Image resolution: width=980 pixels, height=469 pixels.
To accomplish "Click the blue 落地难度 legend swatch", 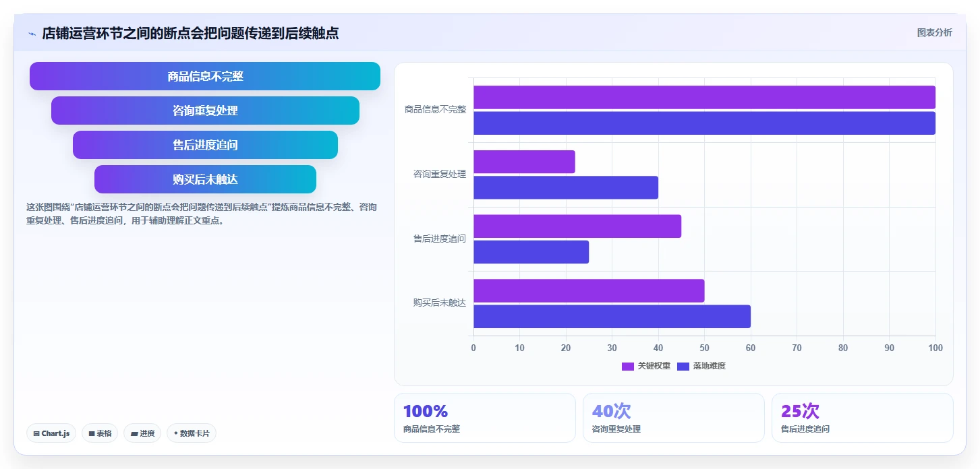I will (x=683, y=366).
